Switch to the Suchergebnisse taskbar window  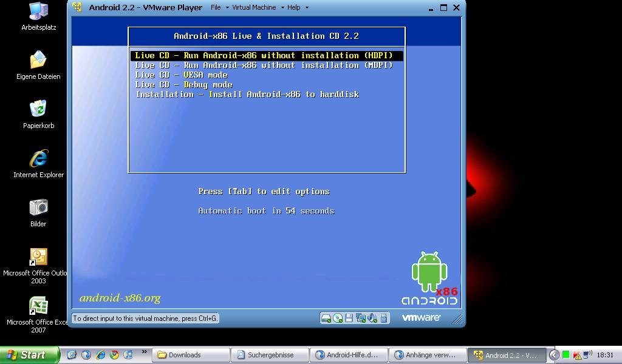coord(270,355)
